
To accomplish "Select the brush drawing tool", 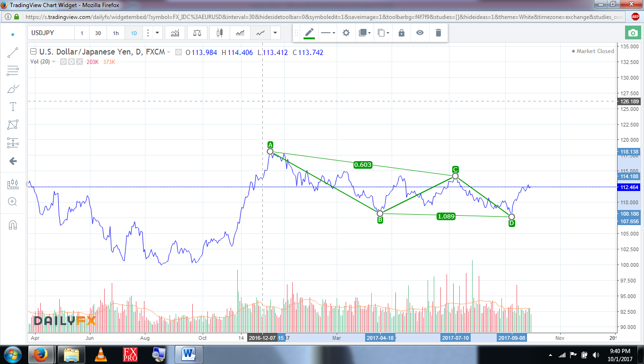I will (x=13, y=89).
